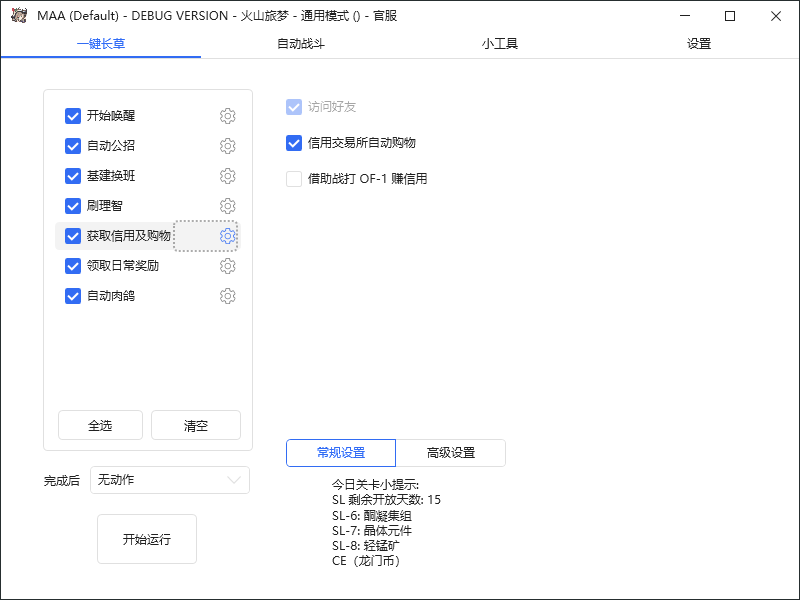800x600 pixels.
Task: Uncheck the 刷理智 task
Action: (x=72, y=205)
